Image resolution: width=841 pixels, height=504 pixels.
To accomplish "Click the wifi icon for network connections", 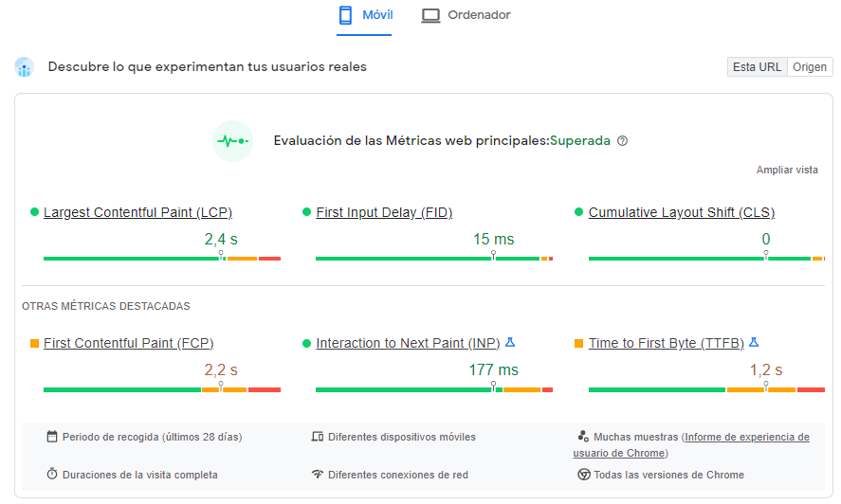I will coord(318,475).
